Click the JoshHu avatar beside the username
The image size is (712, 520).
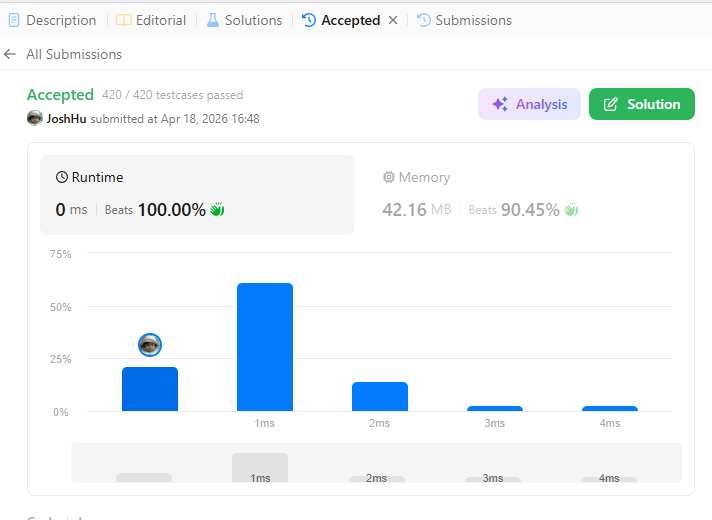coord(35,118)
